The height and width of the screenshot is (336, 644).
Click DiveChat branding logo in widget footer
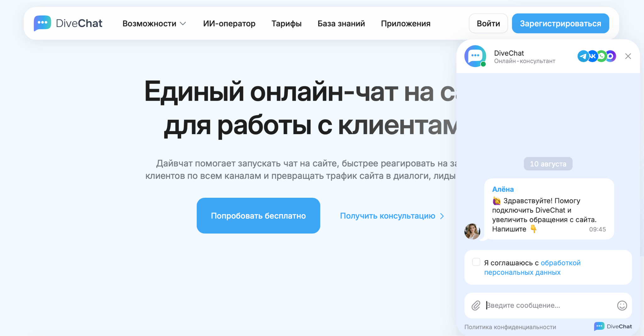tap(613, 327)
